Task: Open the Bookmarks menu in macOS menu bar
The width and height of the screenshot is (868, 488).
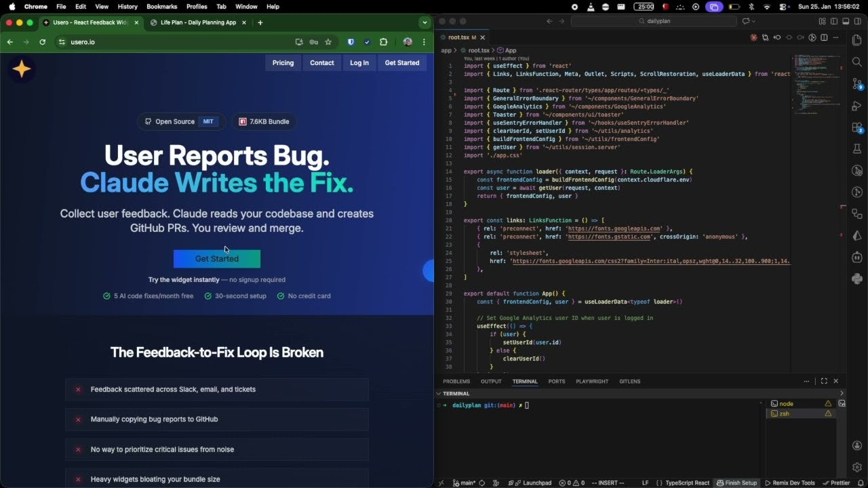Action: point(161,6)
